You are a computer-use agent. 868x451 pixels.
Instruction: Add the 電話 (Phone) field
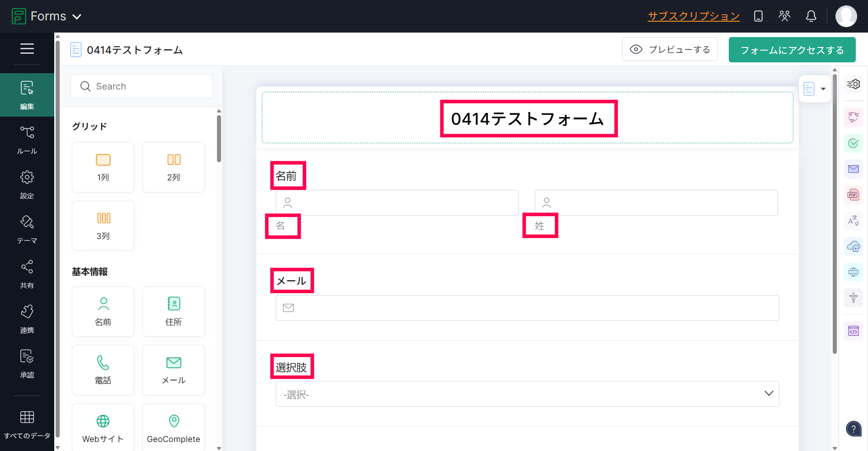103,370
